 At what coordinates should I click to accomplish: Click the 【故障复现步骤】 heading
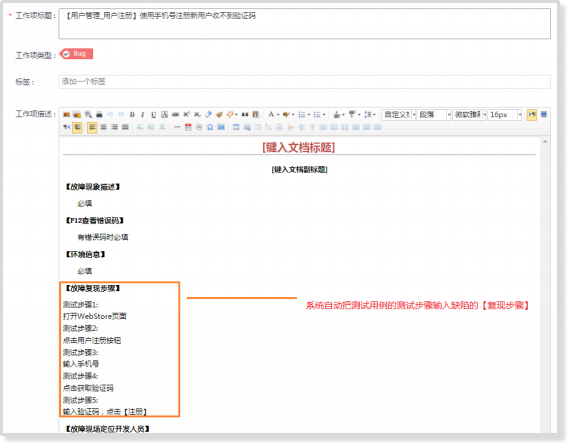point(92,288)
